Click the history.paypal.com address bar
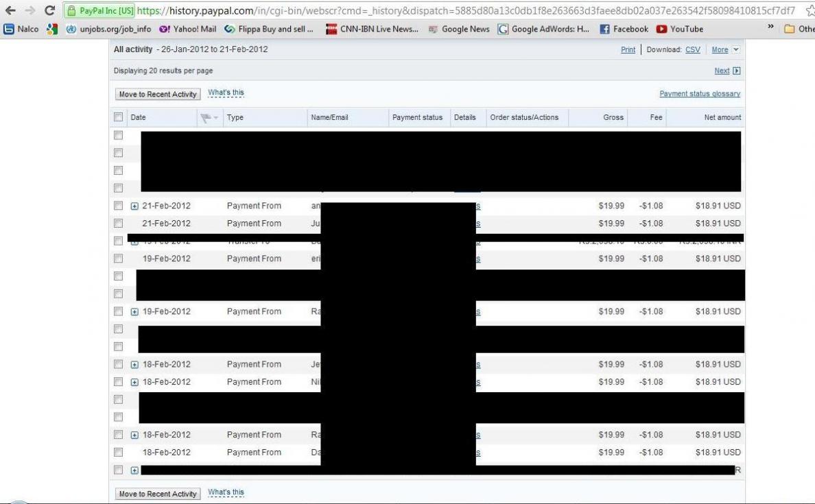The height and width of the screenshot is (504, 815). pyautogui.click(x=465, y=10)
